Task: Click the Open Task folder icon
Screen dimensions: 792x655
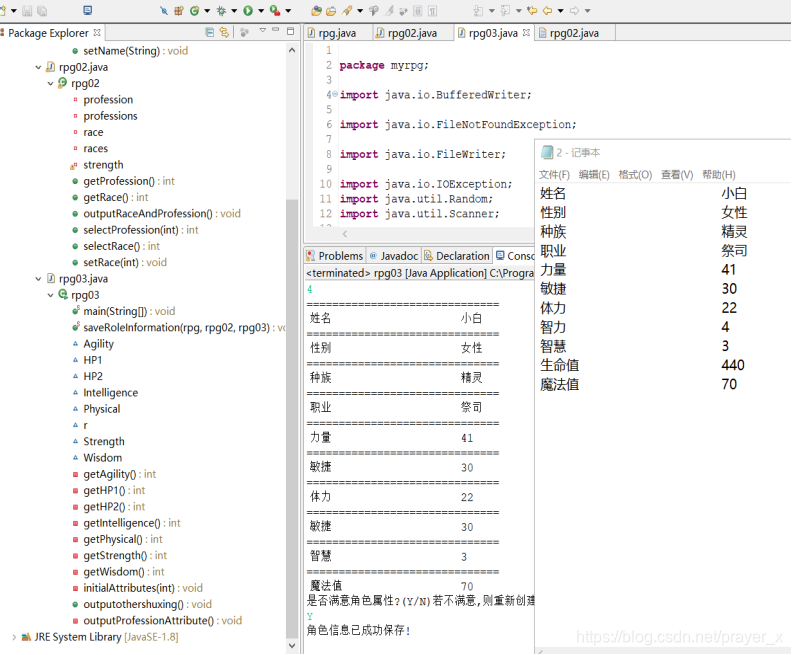Action: pos(331,11)
